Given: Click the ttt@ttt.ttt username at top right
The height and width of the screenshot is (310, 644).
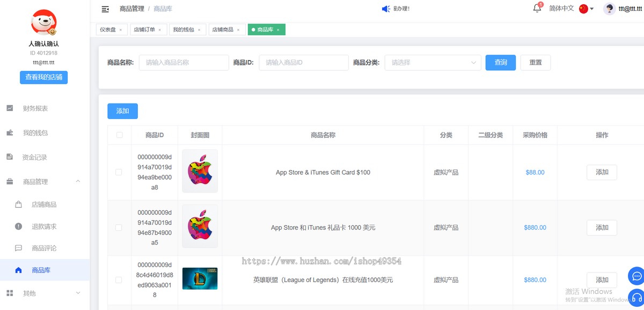Looking at the screenshot, I should coord(631,9).
